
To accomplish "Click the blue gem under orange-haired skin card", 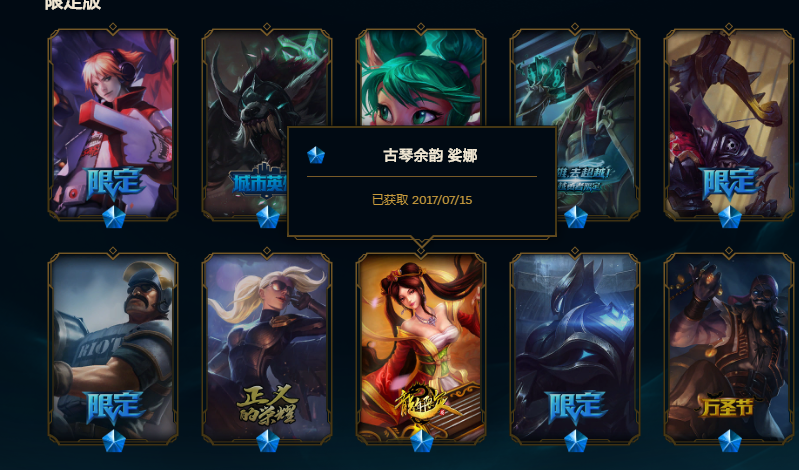I will 114,217.
